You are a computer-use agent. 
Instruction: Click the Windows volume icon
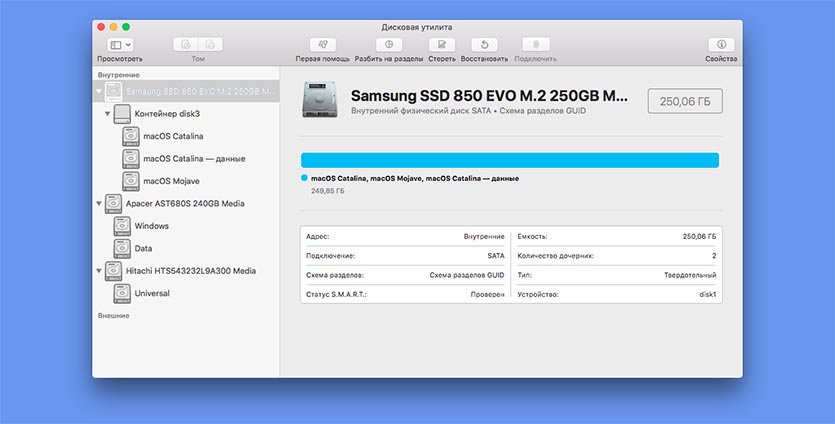coord(122,226)
